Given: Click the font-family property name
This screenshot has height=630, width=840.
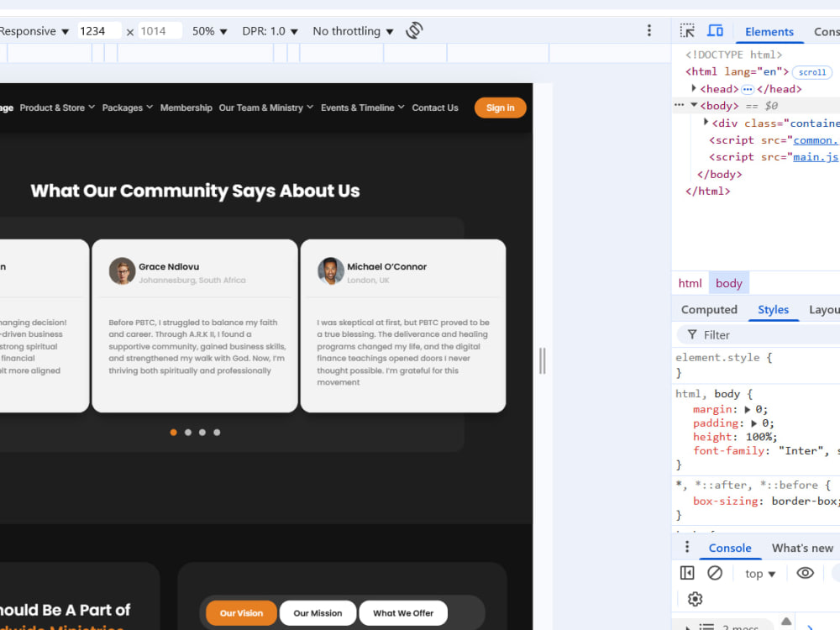Looking at the screenshot, I should tap(728, 451).
